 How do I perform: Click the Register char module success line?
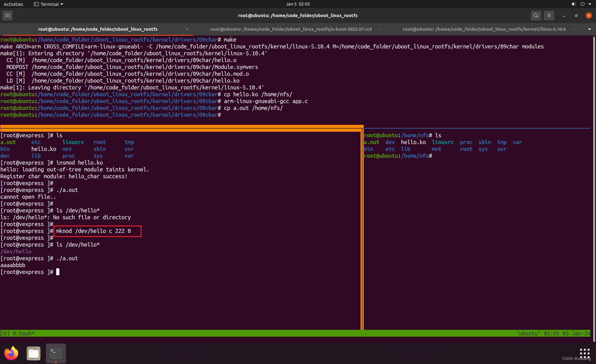click(x=64, y=176)
